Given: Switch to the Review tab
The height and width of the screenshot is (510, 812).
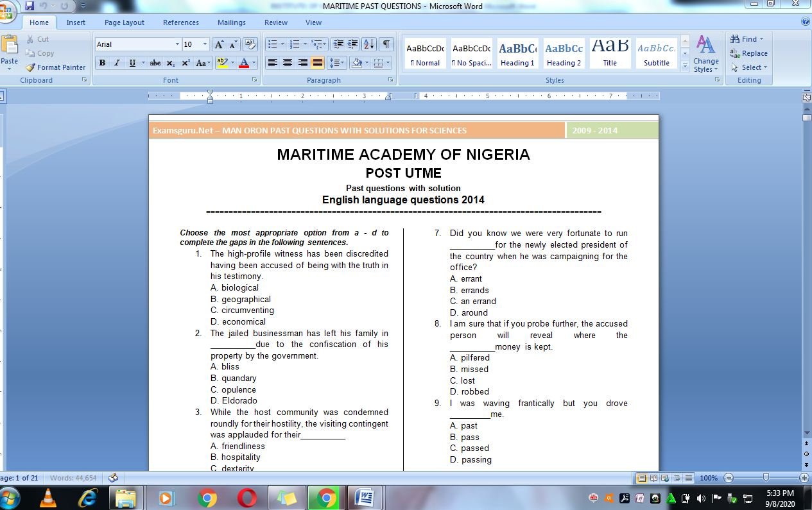Looking at the screenshot, I should point(276,22).
